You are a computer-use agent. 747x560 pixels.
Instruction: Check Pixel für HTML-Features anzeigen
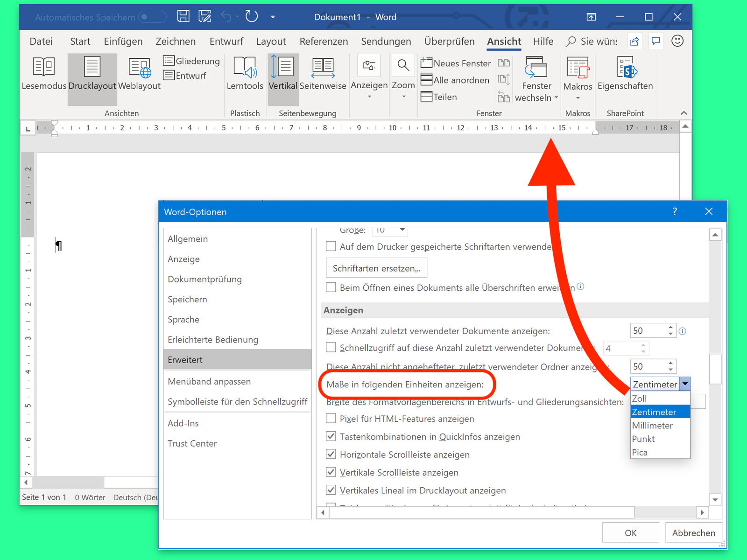pyautogui.click(x=331, y=418)
